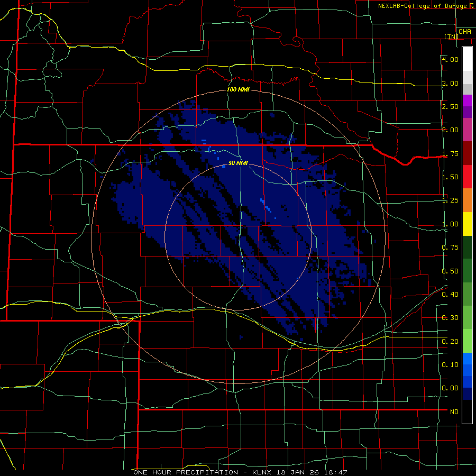
Task: Click the 0.40 legend value
Action: click(450, 295)
